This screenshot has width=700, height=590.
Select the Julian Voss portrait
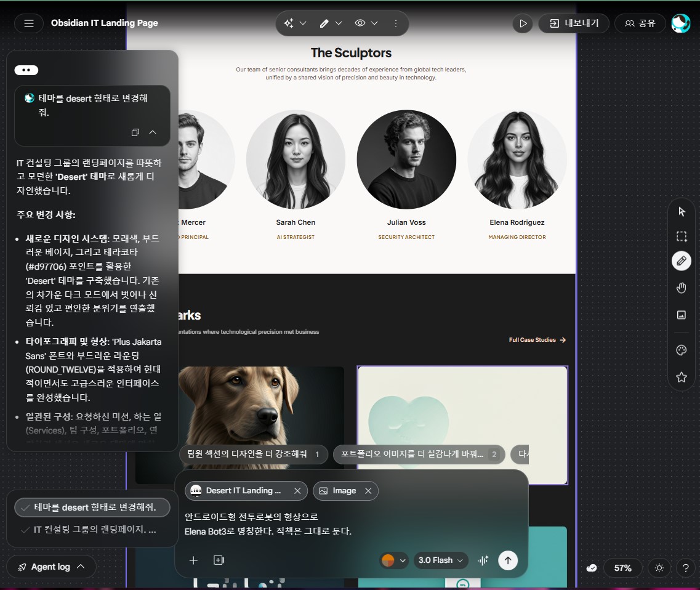(x=406, y=160)
